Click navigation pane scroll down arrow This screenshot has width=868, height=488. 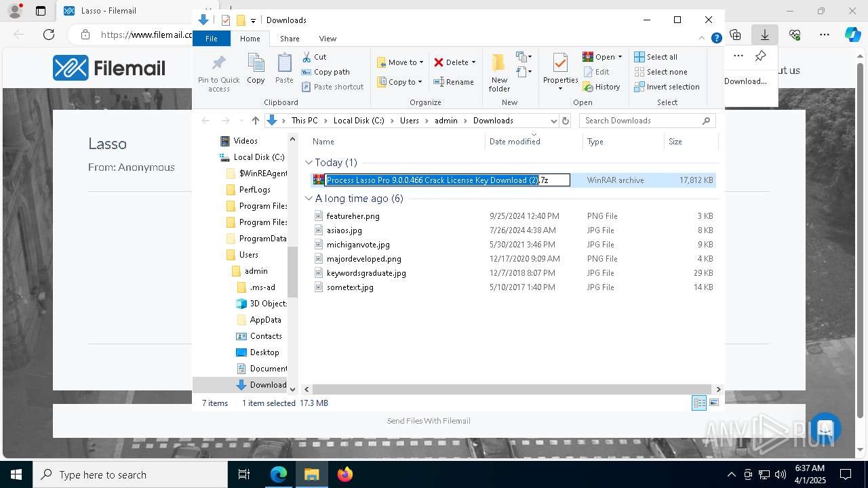293,389
